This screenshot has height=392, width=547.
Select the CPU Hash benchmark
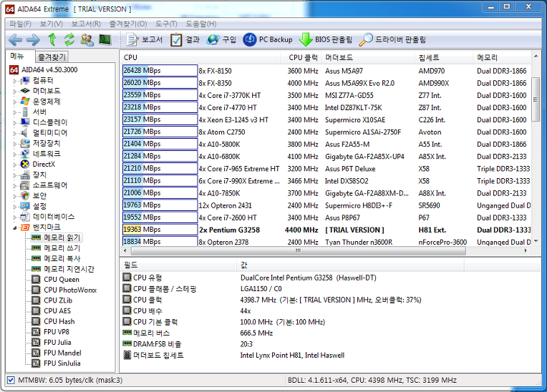pos(59,321)
